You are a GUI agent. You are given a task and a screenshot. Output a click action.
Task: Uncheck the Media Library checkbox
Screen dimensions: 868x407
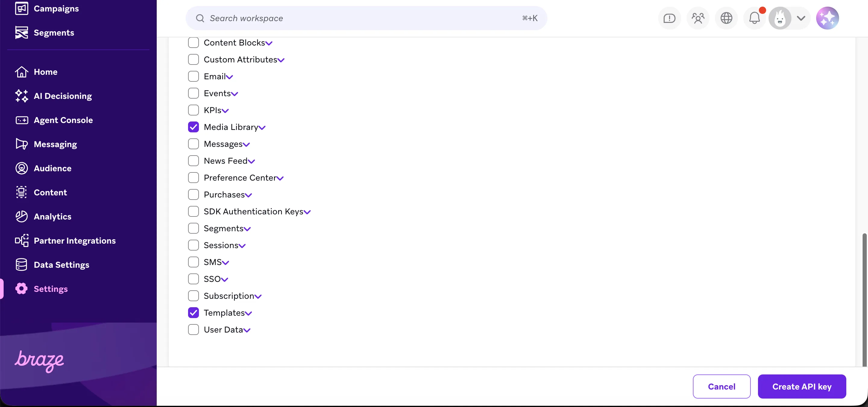[x=193, y=127]
